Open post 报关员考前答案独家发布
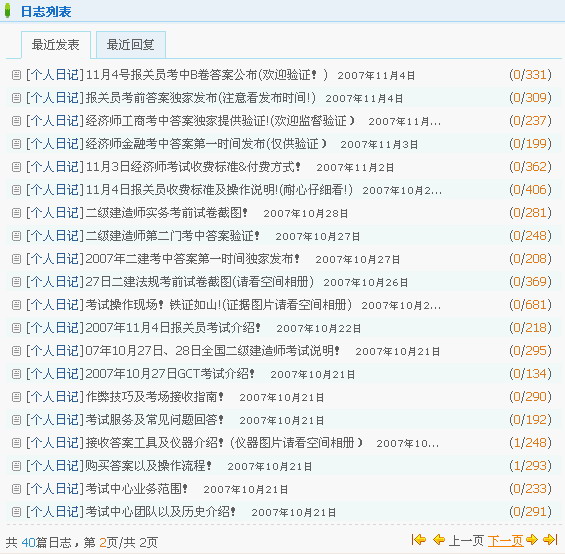This screenshot has height=554, width=565. point(201,98)
